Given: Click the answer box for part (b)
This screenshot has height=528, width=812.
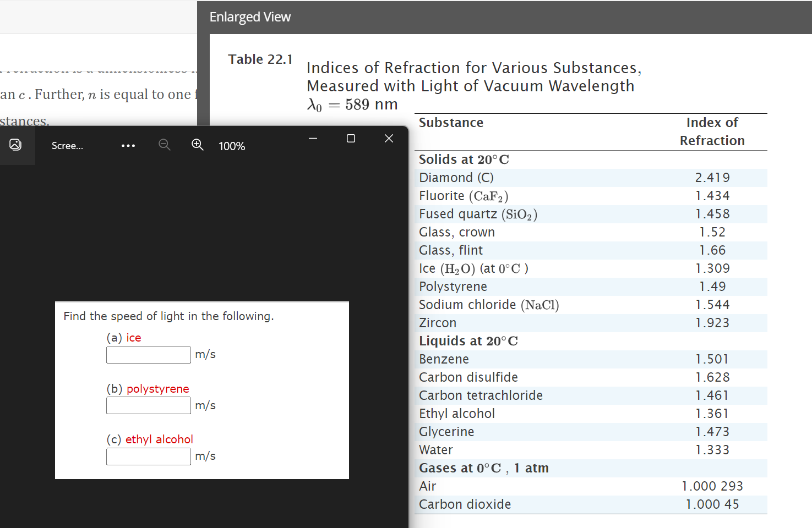Looking at the screenshot, I should click(148, 405).
